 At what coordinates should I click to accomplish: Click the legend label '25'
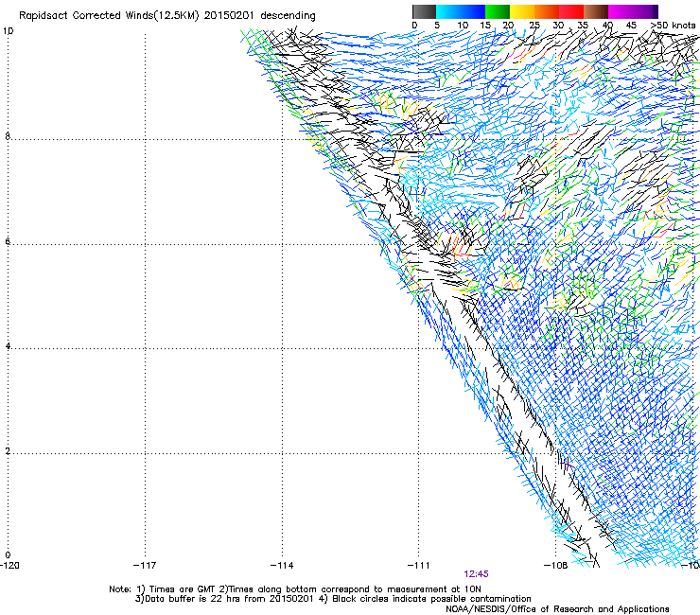(534, 26)
